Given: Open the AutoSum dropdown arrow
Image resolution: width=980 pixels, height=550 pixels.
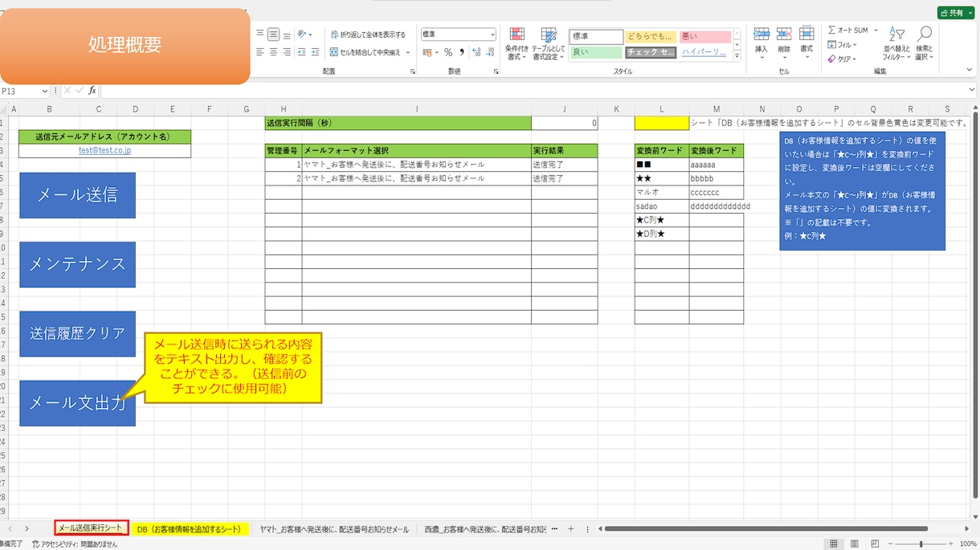Looking at the screenshot, I should [x=875, y=31].
